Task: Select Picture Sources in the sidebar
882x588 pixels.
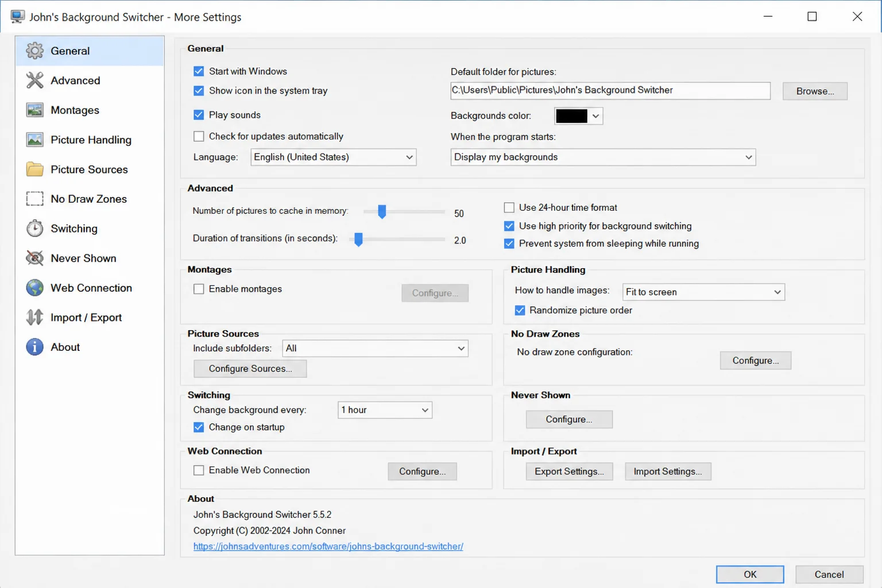Action: tap(90, 169)
